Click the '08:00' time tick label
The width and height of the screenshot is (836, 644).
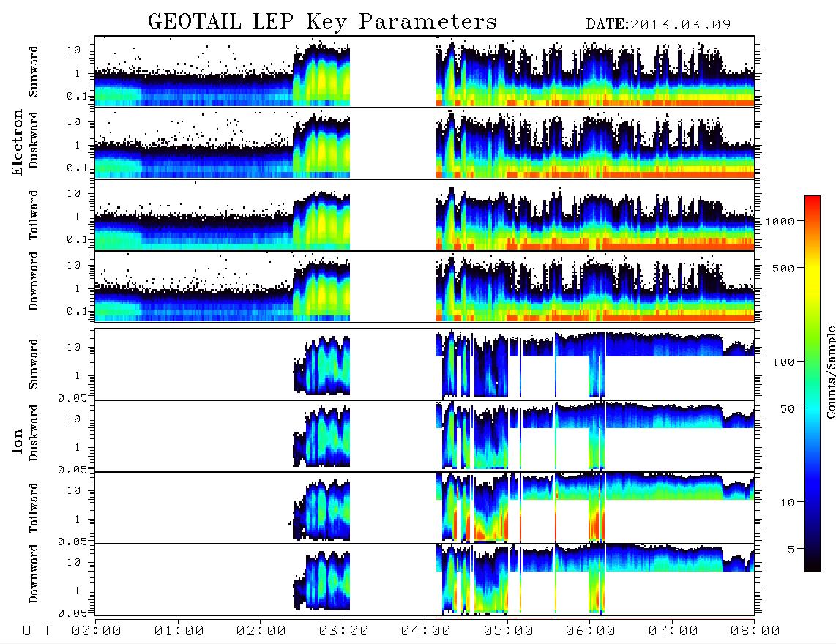[x=755, y=632]
